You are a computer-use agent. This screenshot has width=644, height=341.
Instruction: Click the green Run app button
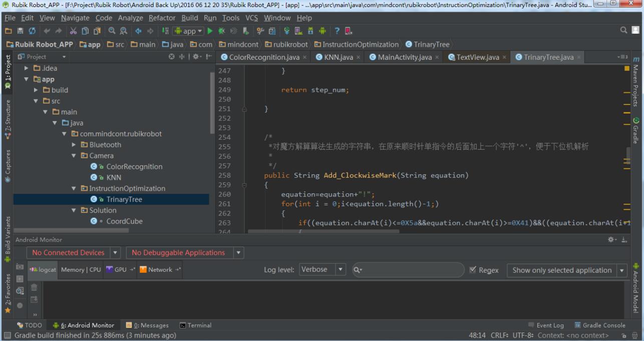210,31
